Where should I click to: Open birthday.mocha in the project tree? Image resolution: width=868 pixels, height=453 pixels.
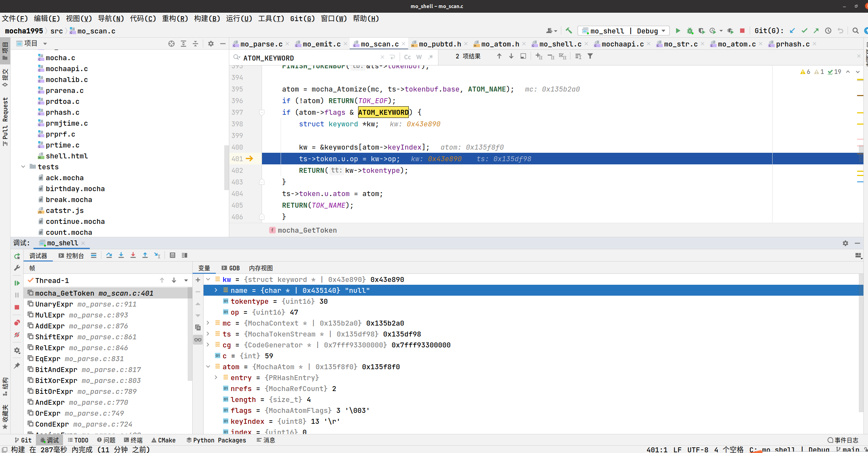click(75, 189)
